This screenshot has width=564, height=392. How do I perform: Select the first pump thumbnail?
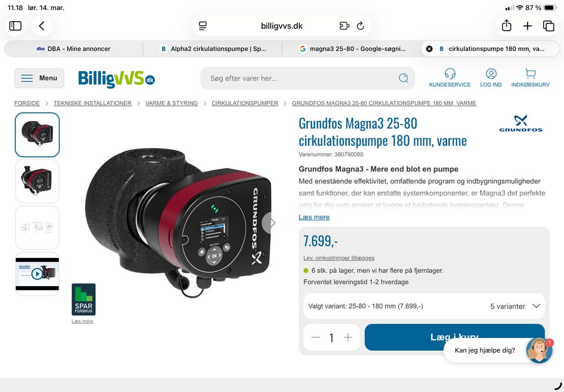click(37, 135)
